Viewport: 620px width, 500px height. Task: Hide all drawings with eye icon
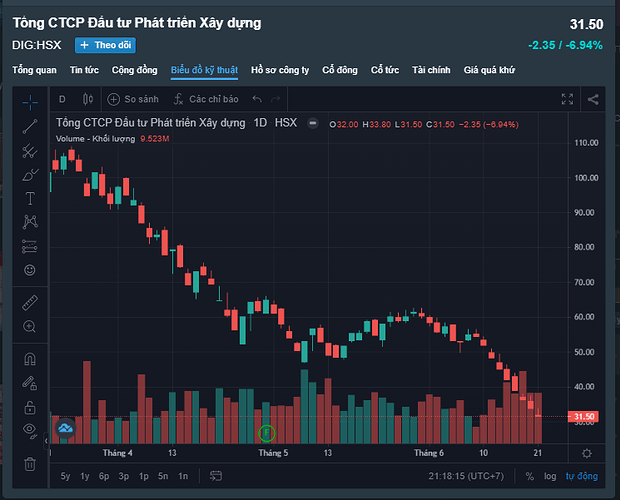click(30, 429)
